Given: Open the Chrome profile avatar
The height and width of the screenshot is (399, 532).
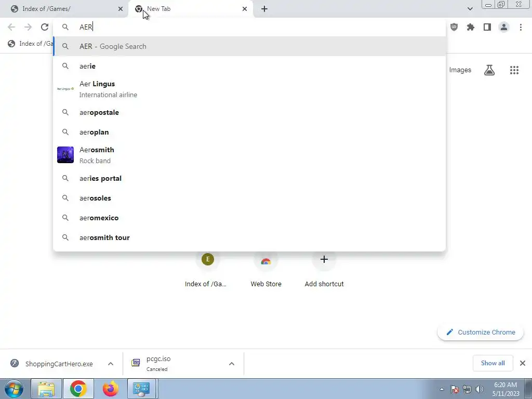Looking at the screenshot, I should coord(504,27).
